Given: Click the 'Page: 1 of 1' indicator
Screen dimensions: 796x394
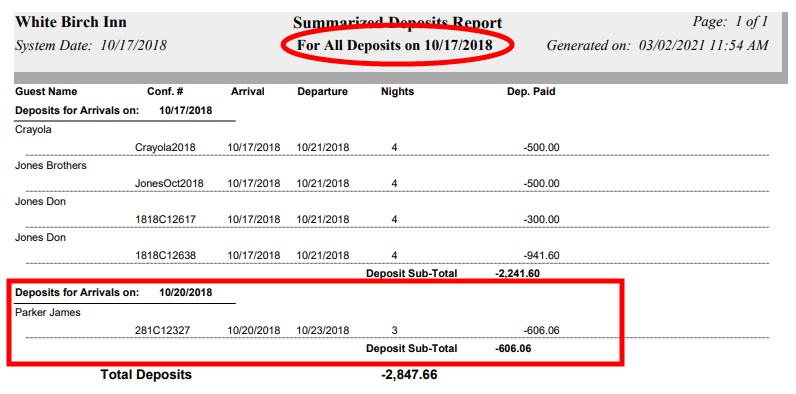Looking at the screenshot, I should [730, 22].
